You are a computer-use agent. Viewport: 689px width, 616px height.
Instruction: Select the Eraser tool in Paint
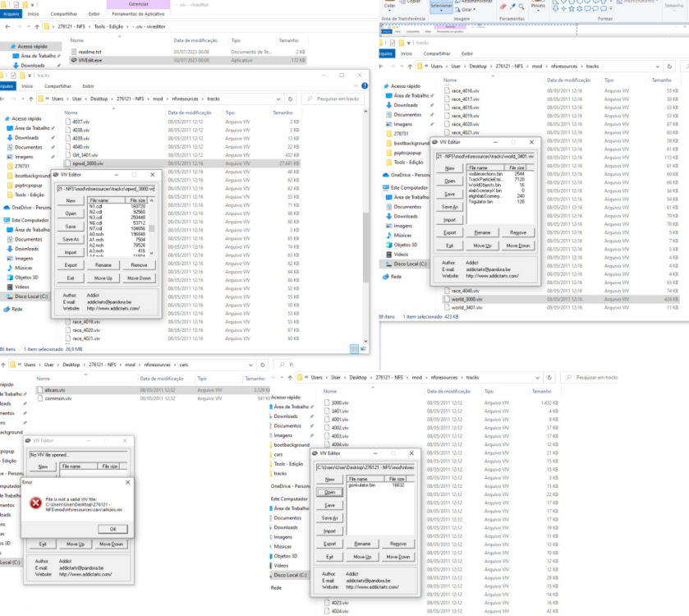pyautogui.click(x=502, y=7)
